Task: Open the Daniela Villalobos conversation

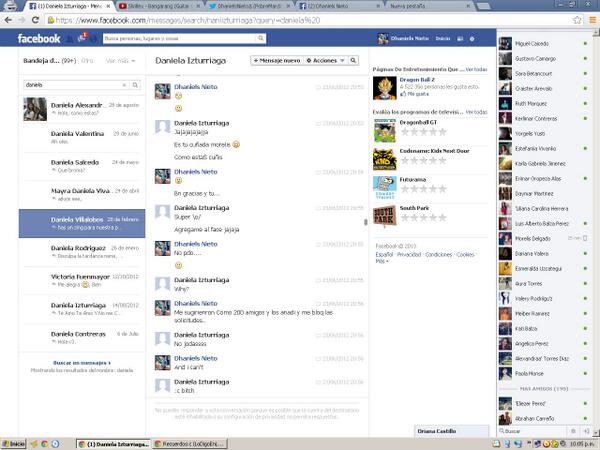Action: coord(82,223)
